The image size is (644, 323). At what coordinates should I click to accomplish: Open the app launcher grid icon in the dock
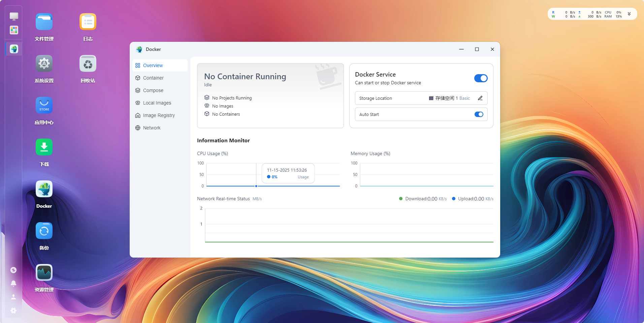click(x=14, y=30)
